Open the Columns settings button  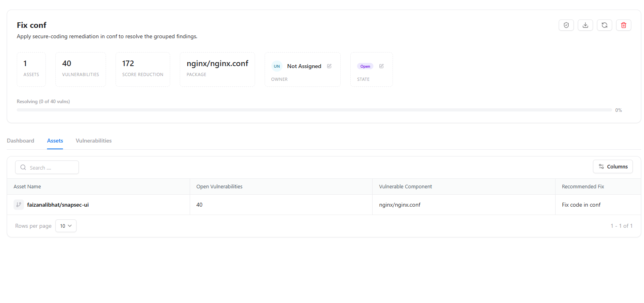click(x=613, y=166)
